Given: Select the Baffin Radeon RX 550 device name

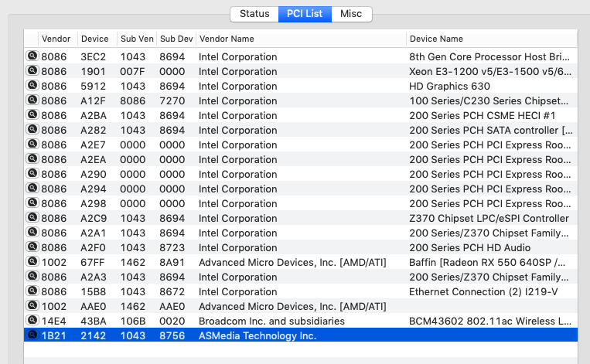Looking at the screenshot, I should 487,263.
